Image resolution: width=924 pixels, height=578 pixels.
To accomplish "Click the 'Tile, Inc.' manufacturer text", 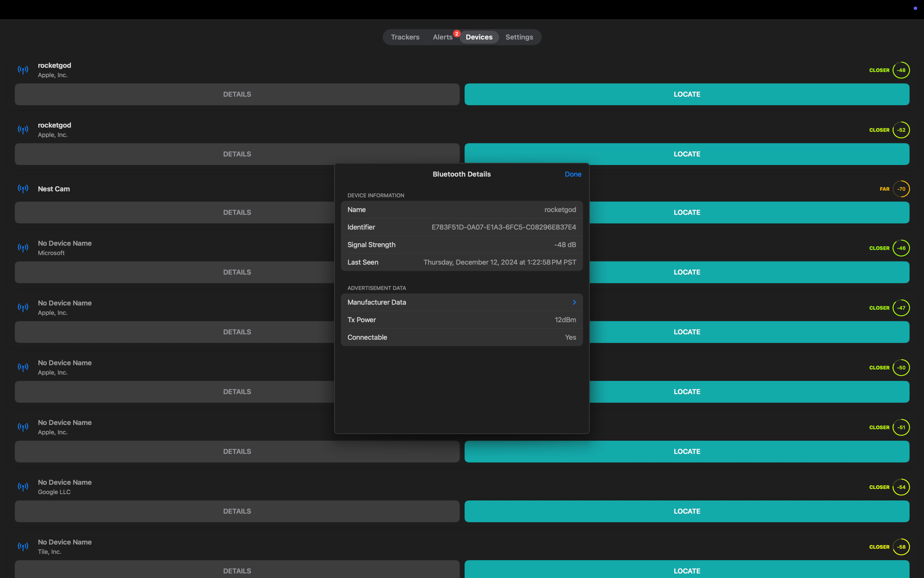I will coord(50,552).
